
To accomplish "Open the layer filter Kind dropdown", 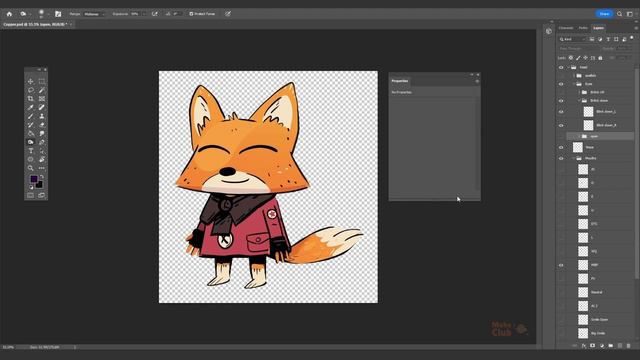I will [573, 39].
